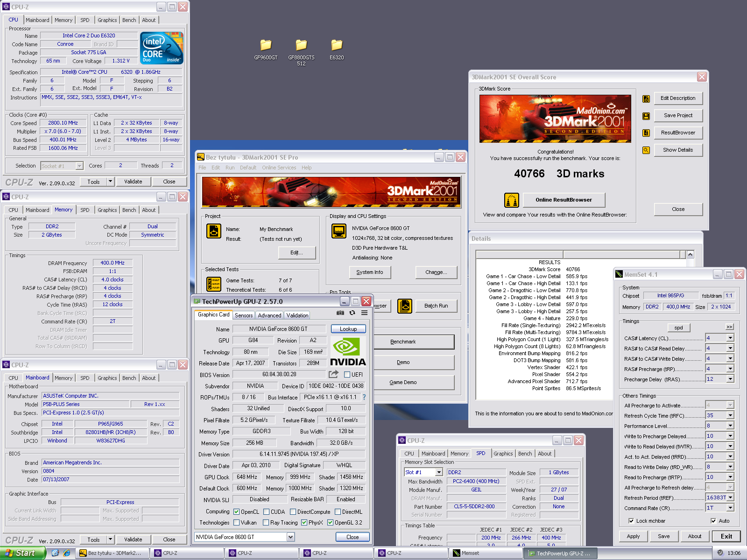The height and width of the screenshot is (560, 747).
Task: Click the Save Project disk icon
Action: coord(646,116)
